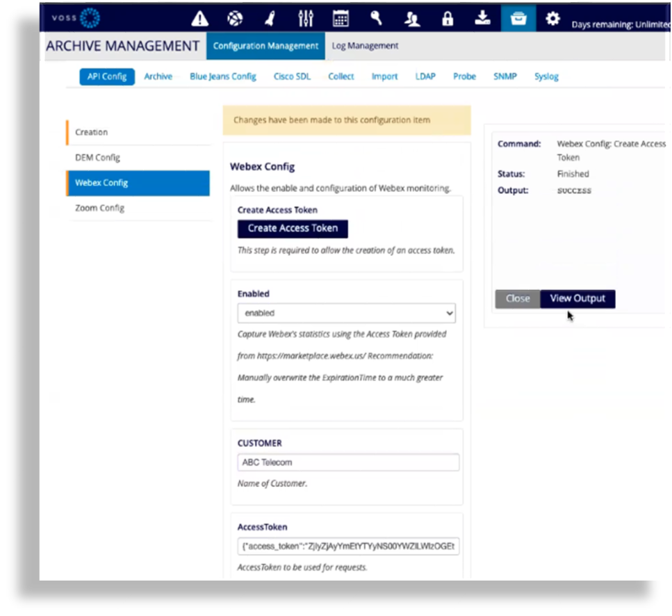Screen dimensions: 672x616
Task: Open the LDAP configuration tab
Action: pos(425,76)
